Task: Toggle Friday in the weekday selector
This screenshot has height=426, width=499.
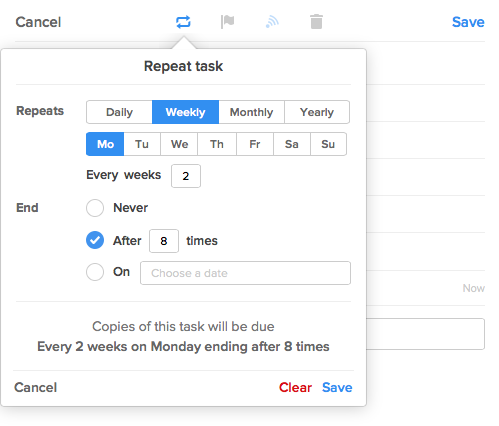Action: (x=255, y=144)
